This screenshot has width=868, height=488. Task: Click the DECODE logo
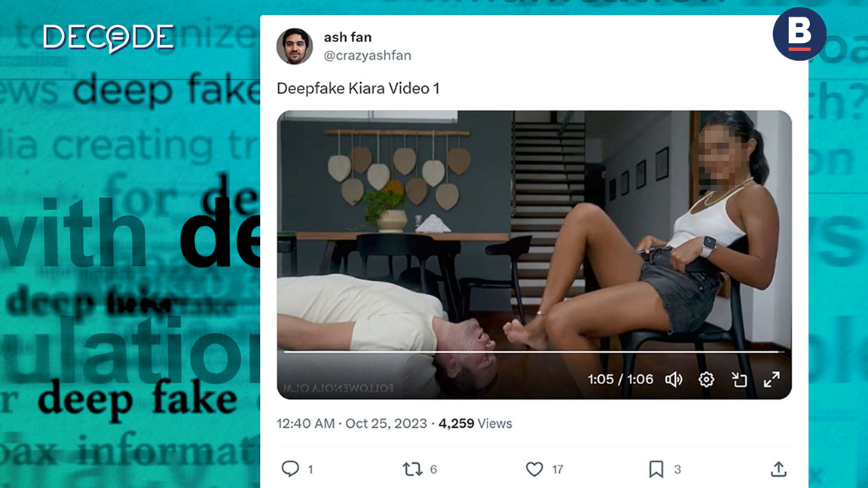[109, 38]
